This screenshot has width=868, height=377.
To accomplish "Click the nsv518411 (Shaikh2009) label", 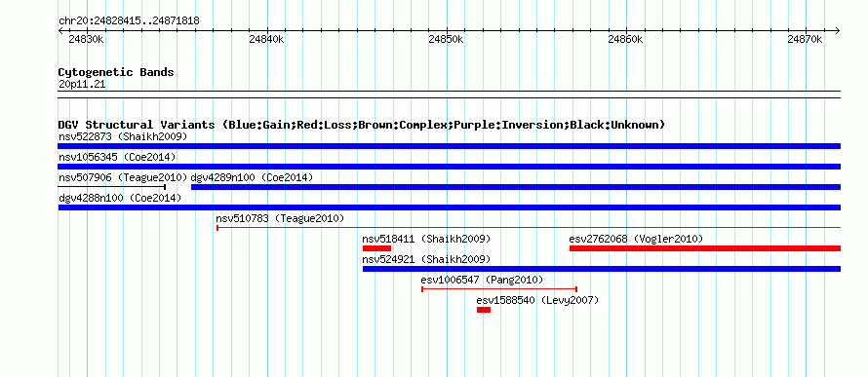I will [426, 239].
